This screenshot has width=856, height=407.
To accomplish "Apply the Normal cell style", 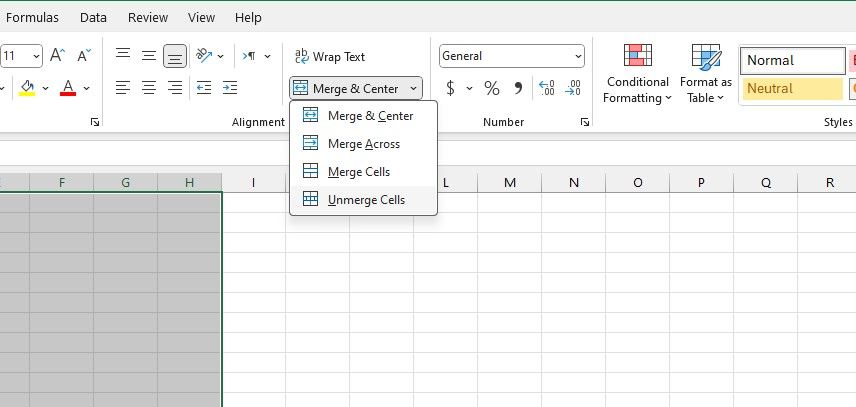I will [792, 61].
